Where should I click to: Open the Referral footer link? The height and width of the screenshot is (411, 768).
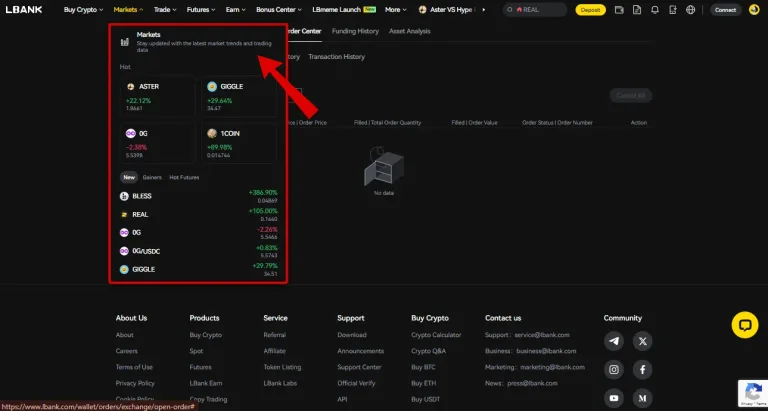[x=274, y=335]
